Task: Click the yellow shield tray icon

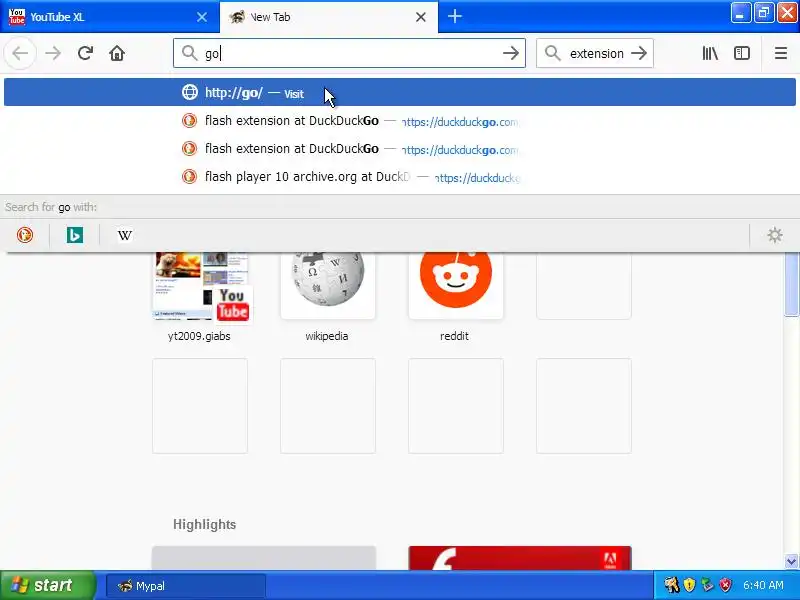Action: pos(689,585)
